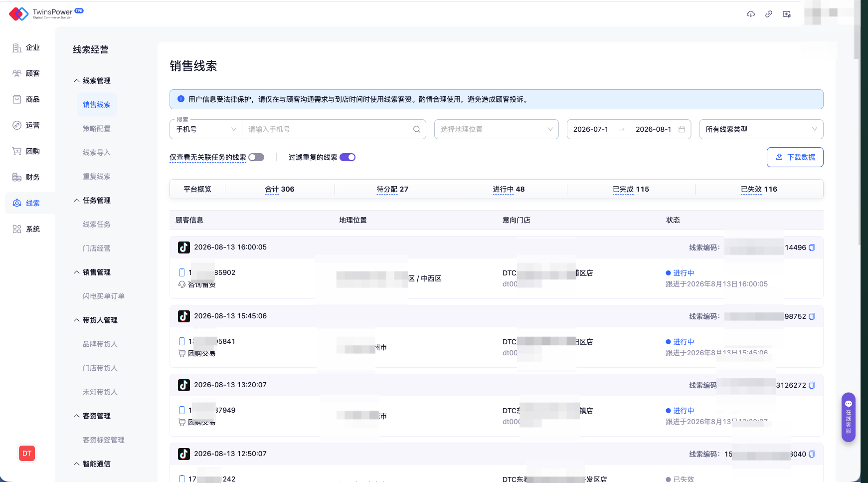This screenshot has height=483, width=868.
Task: Select 线索任务 in the submenu
Action: click(97, 225)
